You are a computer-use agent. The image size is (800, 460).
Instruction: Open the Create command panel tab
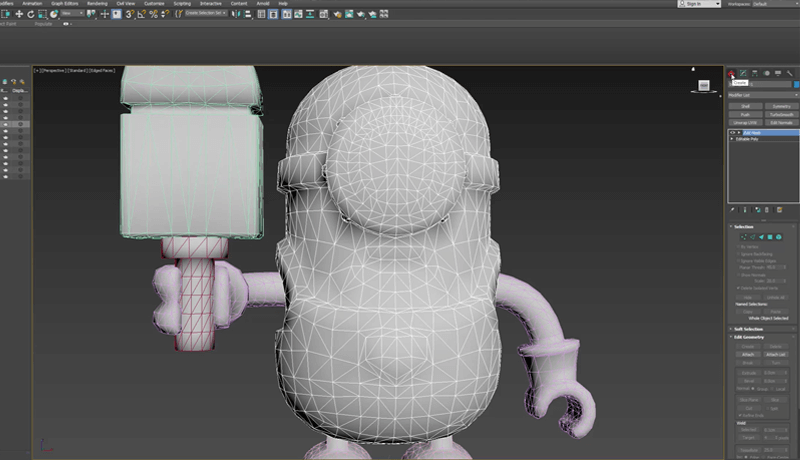point(731,73)
